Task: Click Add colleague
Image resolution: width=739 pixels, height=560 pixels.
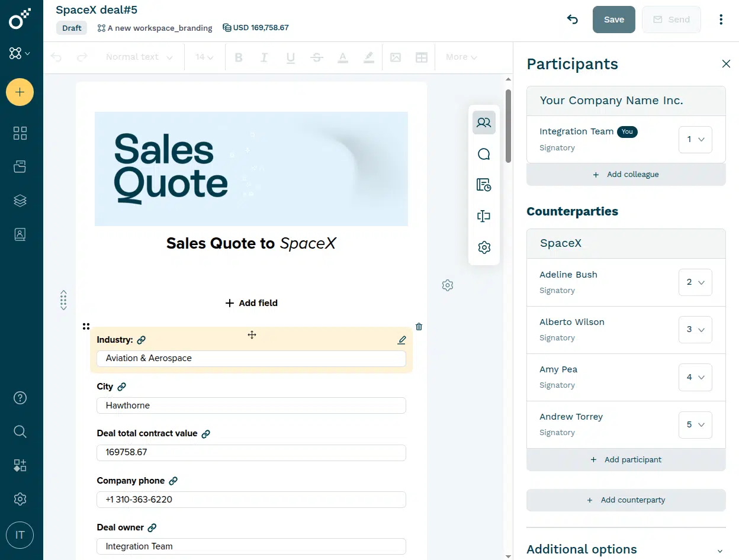Action: click(x=626, y=175)
